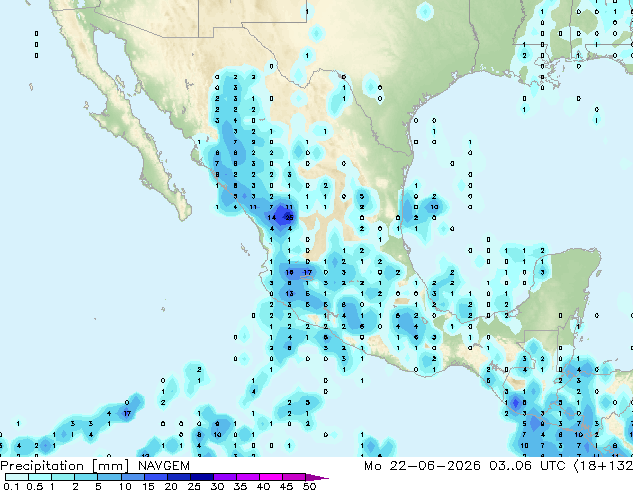Click the '13' value on Mexico's west coast

click(289, 294)
